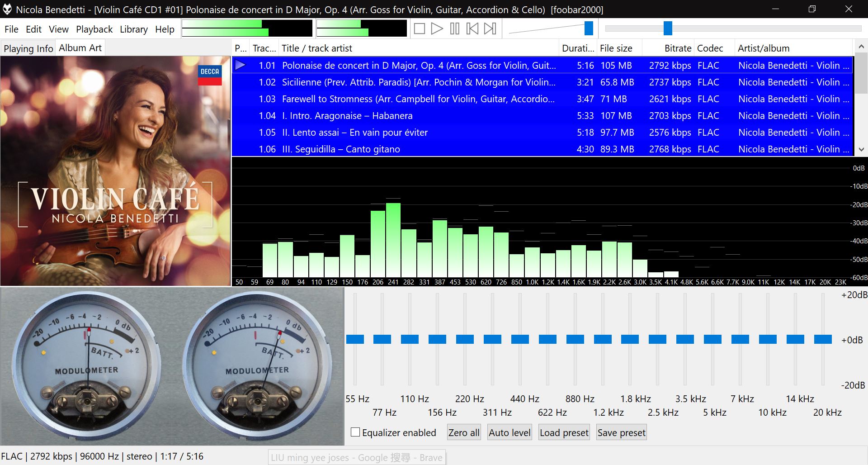The height and width of the screenshot is (465, 868).
Task: Click the 156 Hz equalizer band slider
Action: pos(438,339)
